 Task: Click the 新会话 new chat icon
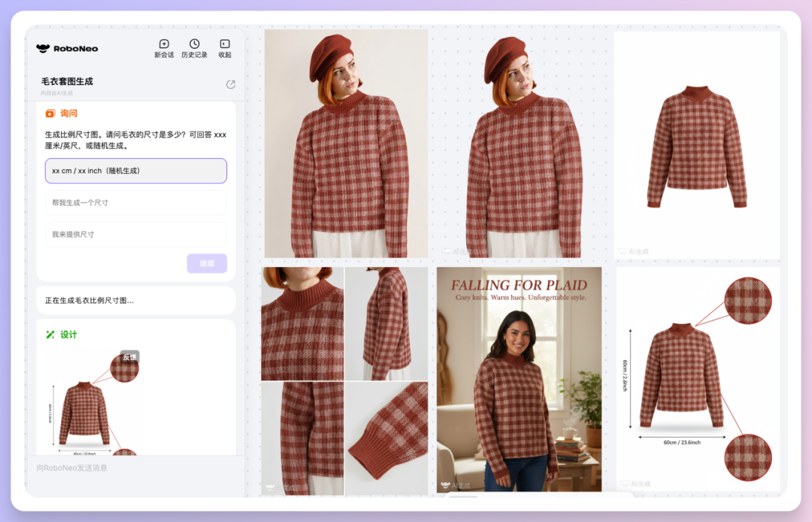[164, 44]
